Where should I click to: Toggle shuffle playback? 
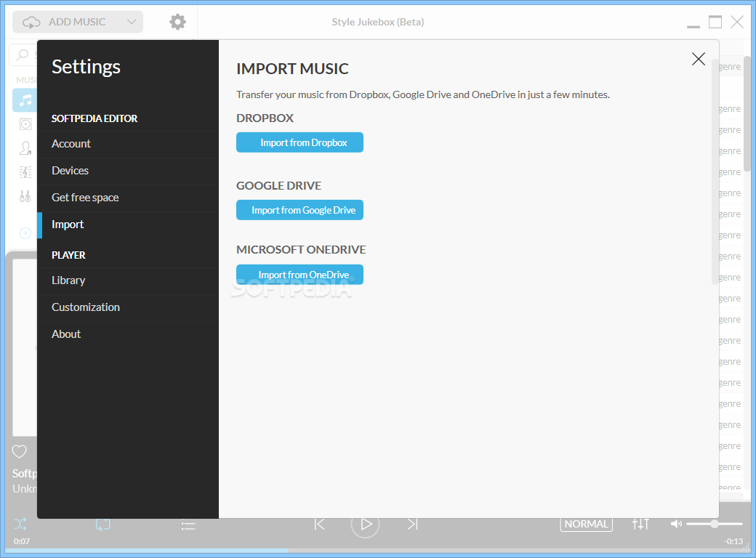20,524
